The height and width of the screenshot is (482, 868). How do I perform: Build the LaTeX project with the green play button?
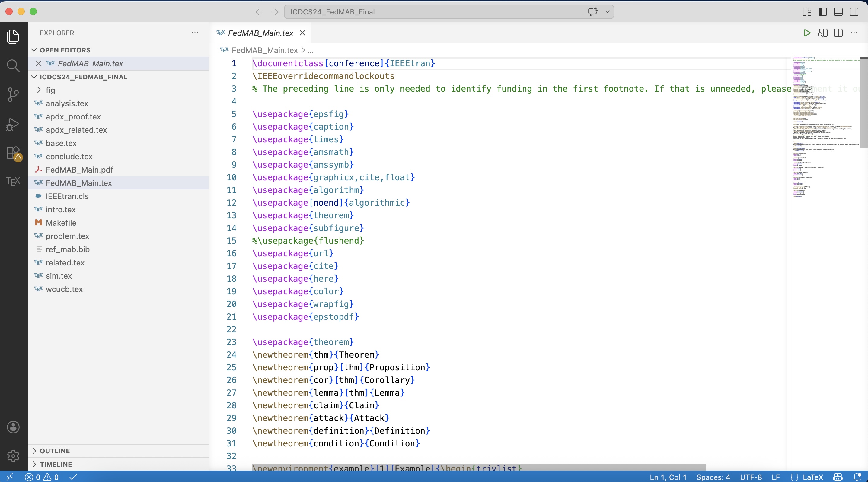tap(806, 33)
